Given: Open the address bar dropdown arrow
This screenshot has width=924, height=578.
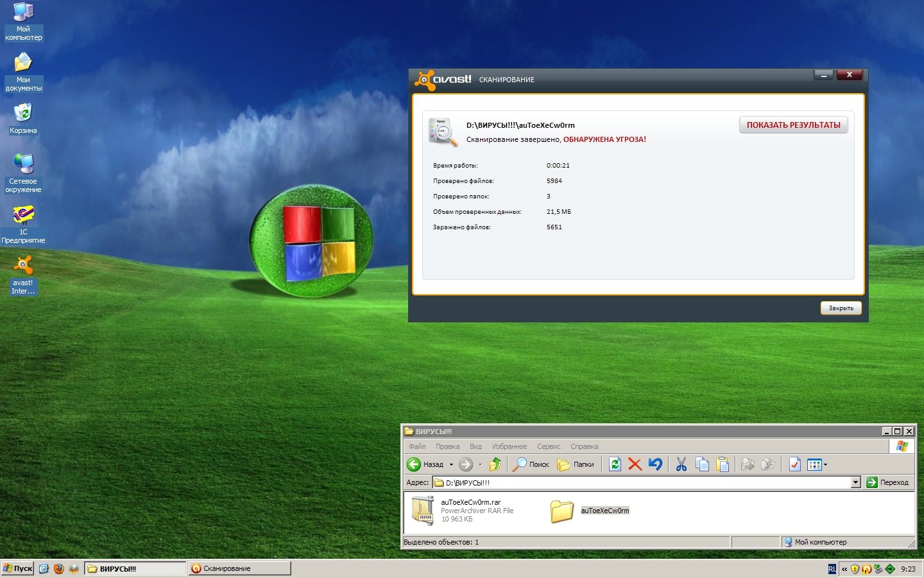Looking at the screenshot, I should click(855, 482).
